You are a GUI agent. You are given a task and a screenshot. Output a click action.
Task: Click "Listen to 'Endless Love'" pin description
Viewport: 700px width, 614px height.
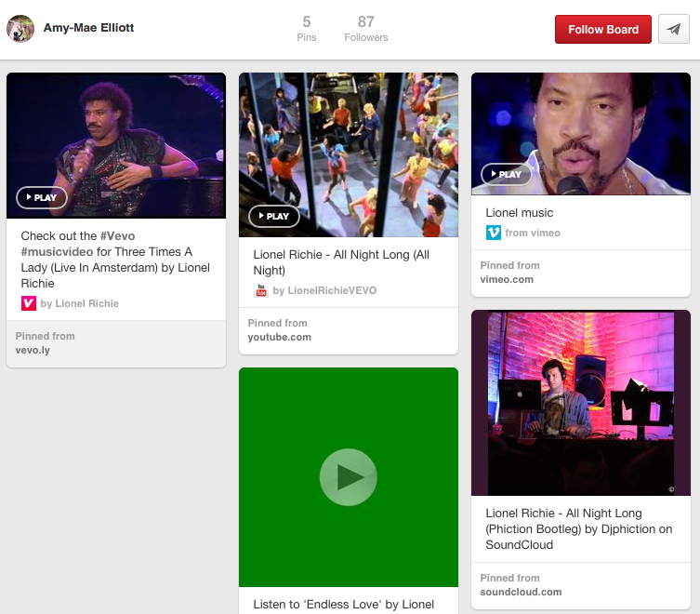343,605
